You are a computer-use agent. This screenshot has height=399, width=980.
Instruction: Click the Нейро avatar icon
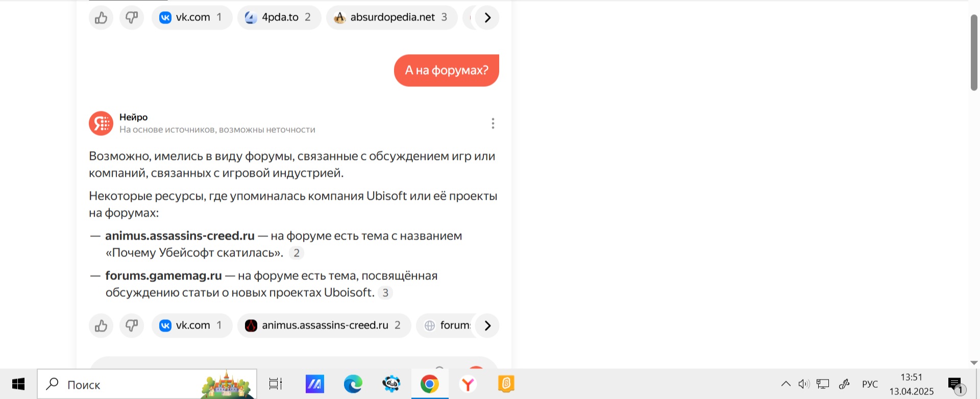[101, 124]
